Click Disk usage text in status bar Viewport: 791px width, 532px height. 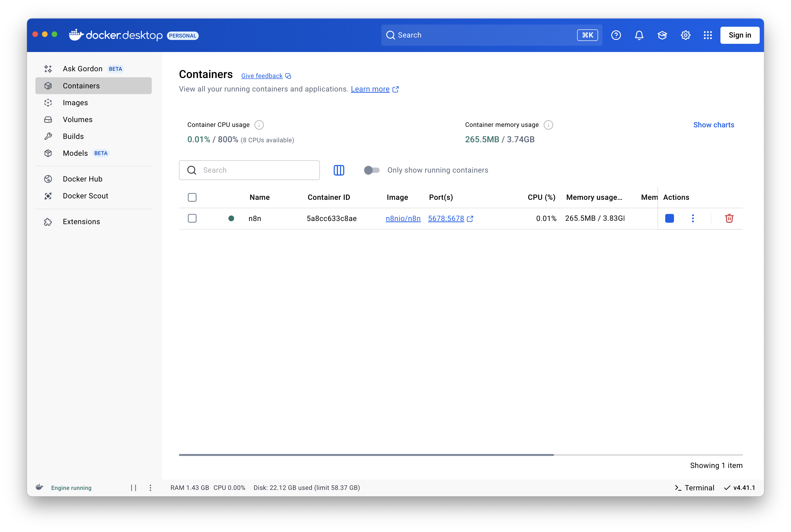(307, 487)
